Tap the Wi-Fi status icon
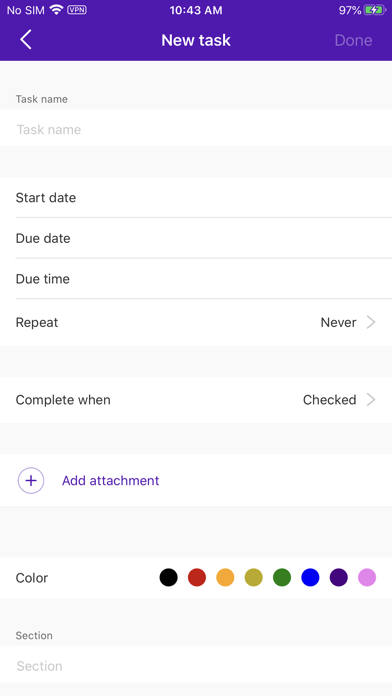The height and width of the screenshot is (696, 392). tap(56, 10)
